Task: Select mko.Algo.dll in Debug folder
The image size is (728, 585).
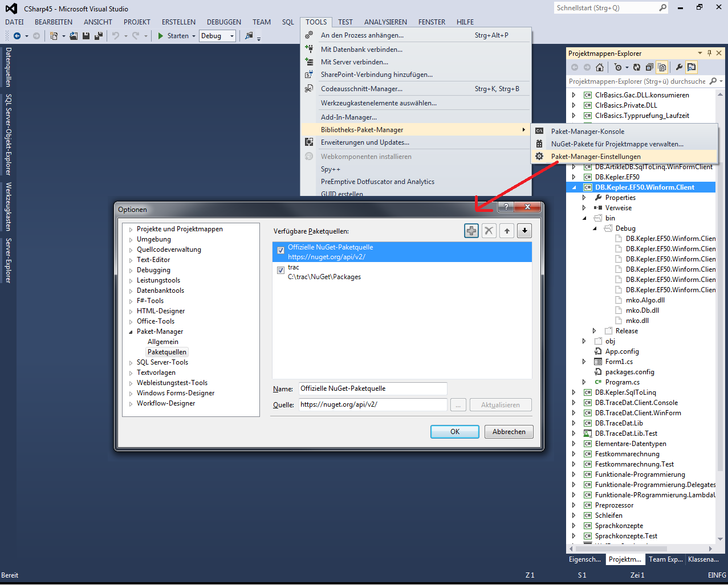Action: coord(645,300)
